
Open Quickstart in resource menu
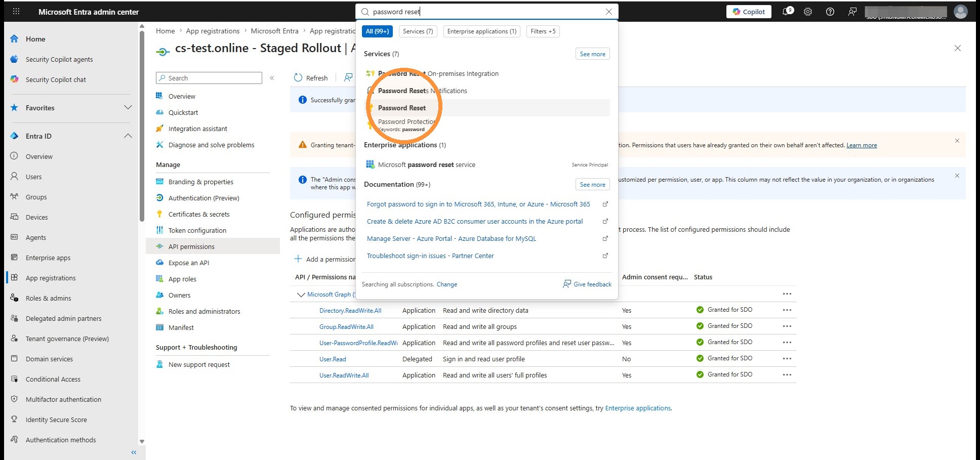(183, 112)
